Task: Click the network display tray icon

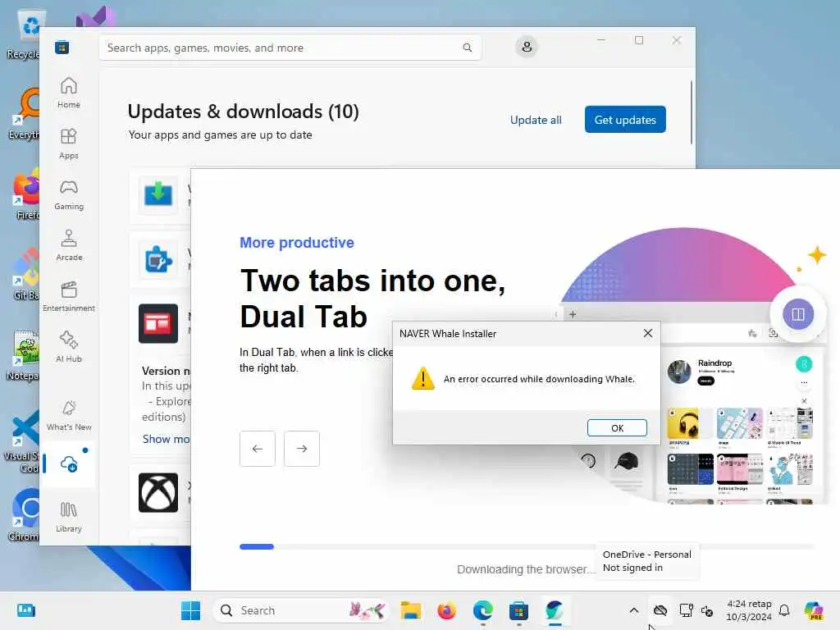Action: [x=686, y=610]
